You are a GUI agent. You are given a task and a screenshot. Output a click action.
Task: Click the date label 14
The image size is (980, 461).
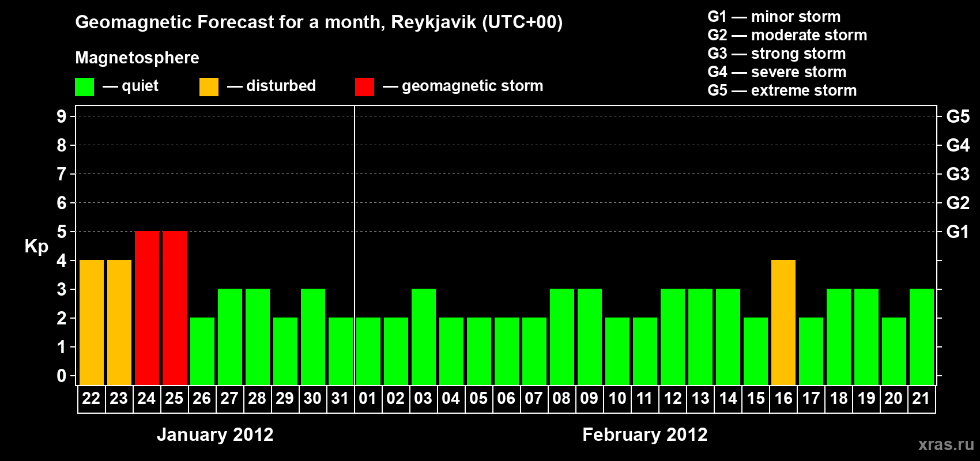pyautogui.click(x=728, y=398)
